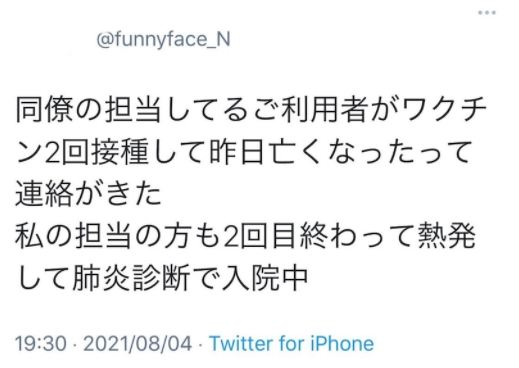Click the line 連絡がきた
Screen dimensions: 519x368
click(x=88, y=194)
